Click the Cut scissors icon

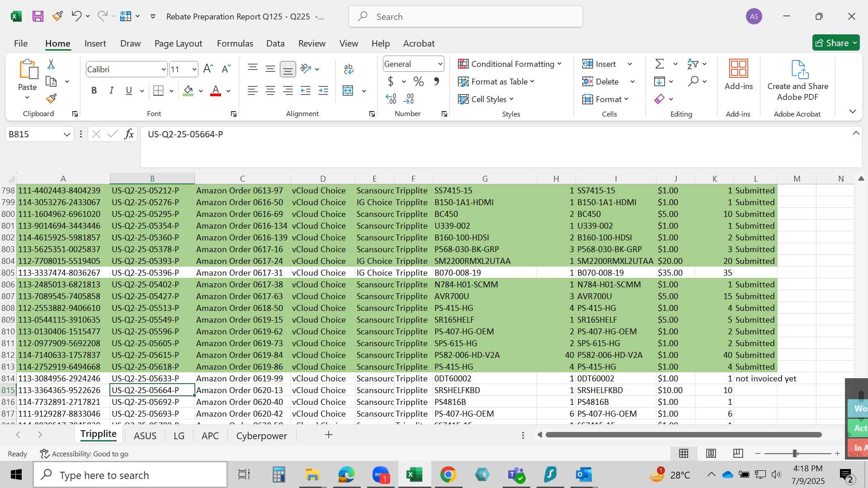[x=51, y=64]
